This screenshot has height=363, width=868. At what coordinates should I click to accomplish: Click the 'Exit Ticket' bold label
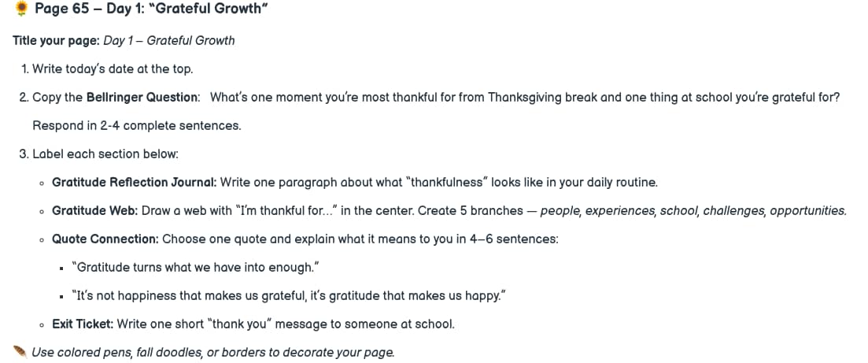pos(83,324)
